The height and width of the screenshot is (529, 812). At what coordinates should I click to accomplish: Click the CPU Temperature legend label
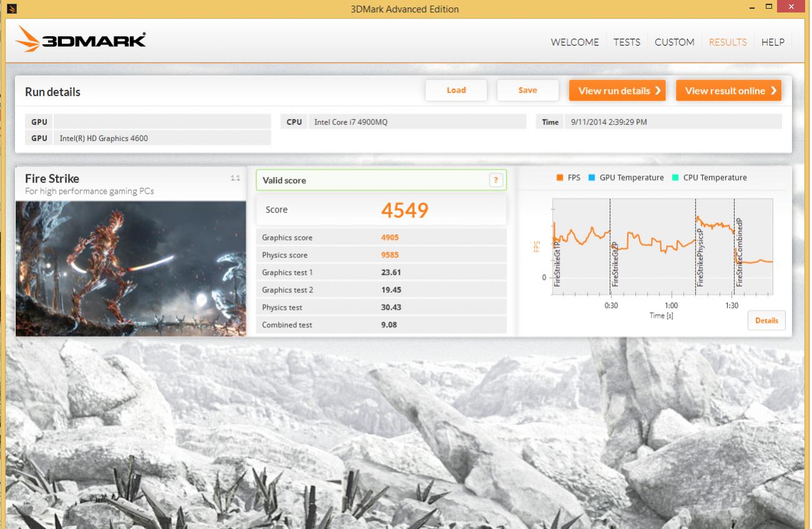715,178
